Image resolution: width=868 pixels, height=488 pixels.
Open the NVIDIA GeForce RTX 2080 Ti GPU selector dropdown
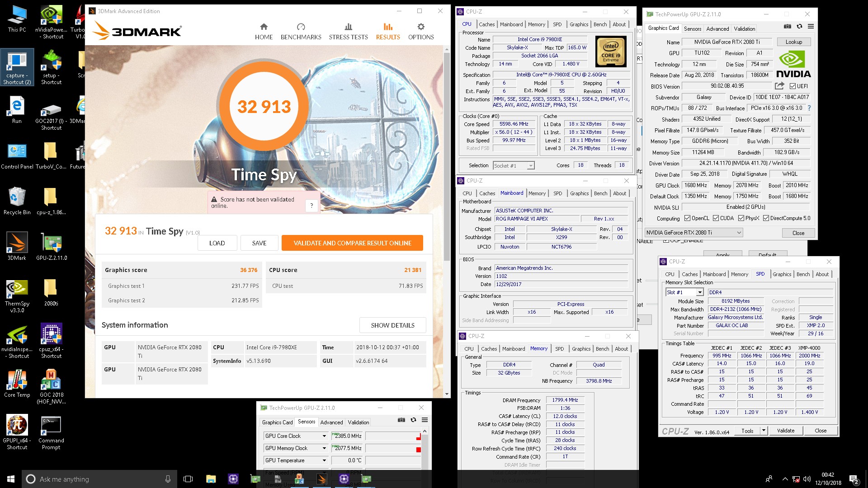pyautogui.click(x=693, y=233)
